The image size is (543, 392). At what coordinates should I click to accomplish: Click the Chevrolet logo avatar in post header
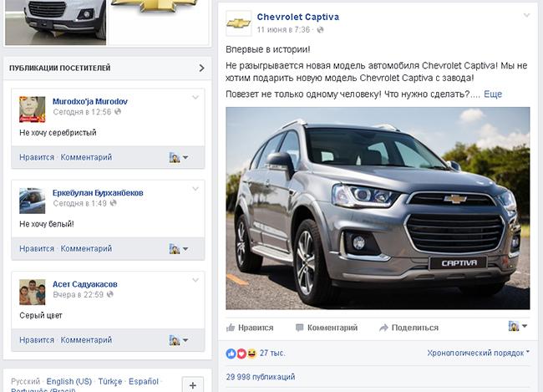point(239,23)
